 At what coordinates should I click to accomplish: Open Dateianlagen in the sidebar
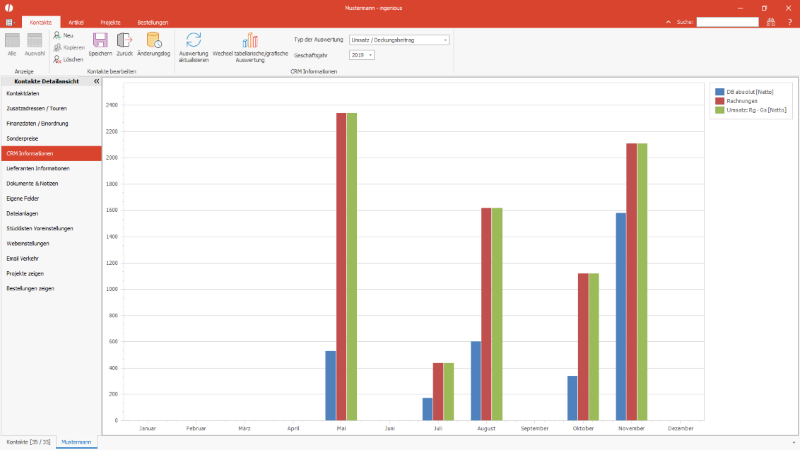(x=51, y=214)
